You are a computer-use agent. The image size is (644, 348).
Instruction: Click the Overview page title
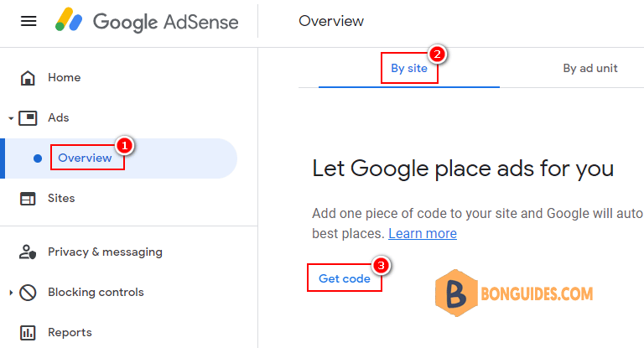tap(331, 21)
